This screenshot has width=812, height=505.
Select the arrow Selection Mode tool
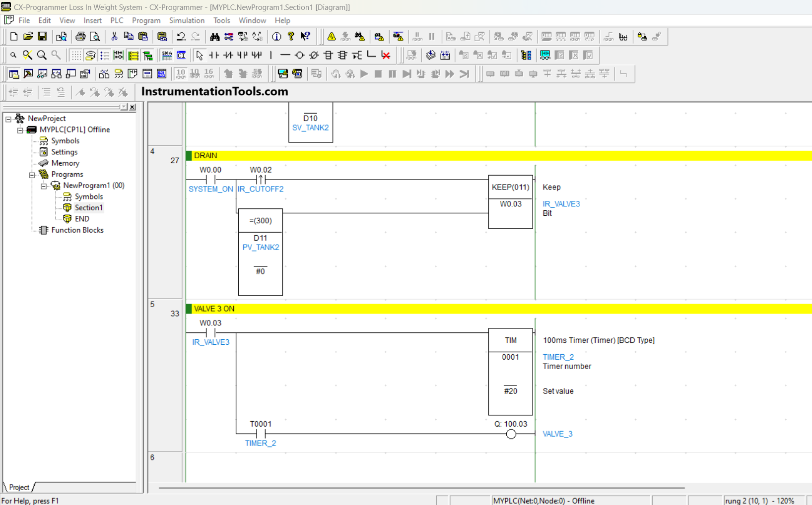[x=200, y=55]
